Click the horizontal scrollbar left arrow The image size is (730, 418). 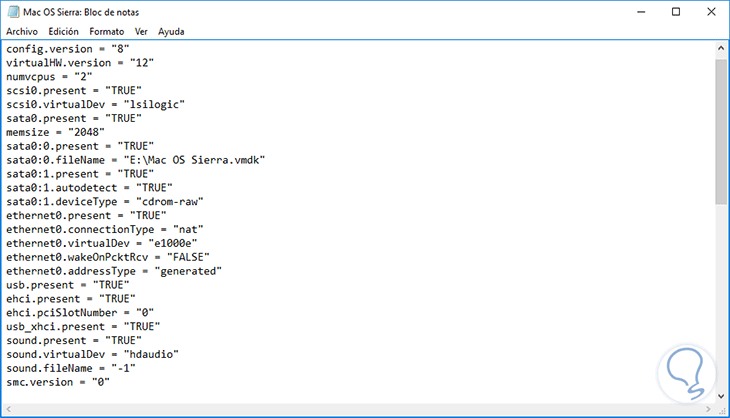pyautogui.click(x=9, y=407)
